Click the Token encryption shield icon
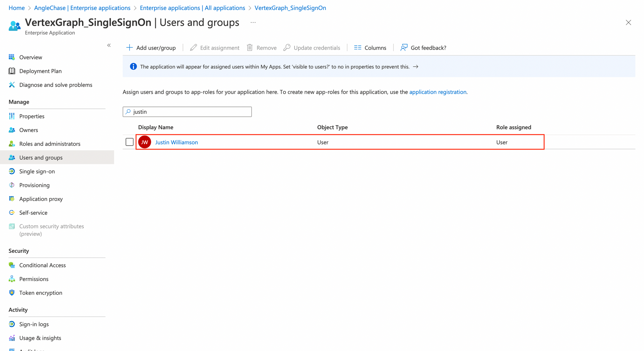The width and height of the screenshot is (644, 351). [x=12, y=293]
